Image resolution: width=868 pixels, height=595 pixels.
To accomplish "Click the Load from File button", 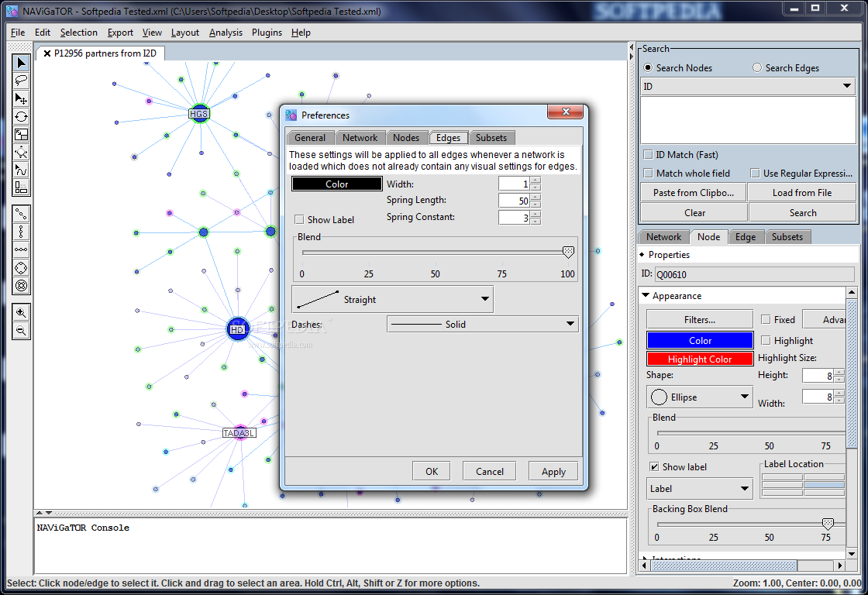I will (x=801, y=193).
